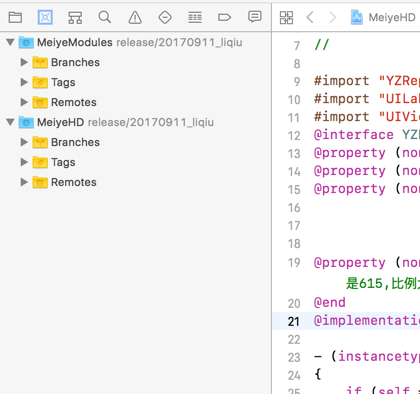The width and height of the screenshot is (420, 394).
Task: Collapse the MeiyeHD repository
Action: 11,122
